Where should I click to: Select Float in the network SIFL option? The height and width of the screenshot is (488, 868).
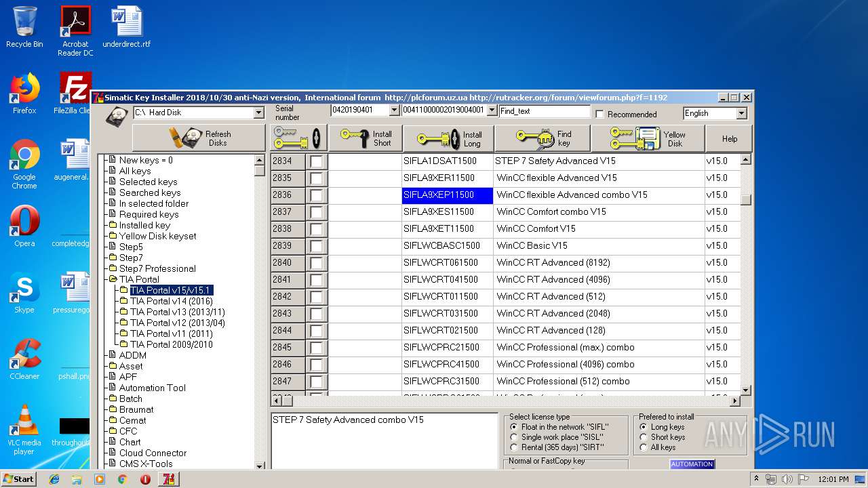[x=515, y=427]
